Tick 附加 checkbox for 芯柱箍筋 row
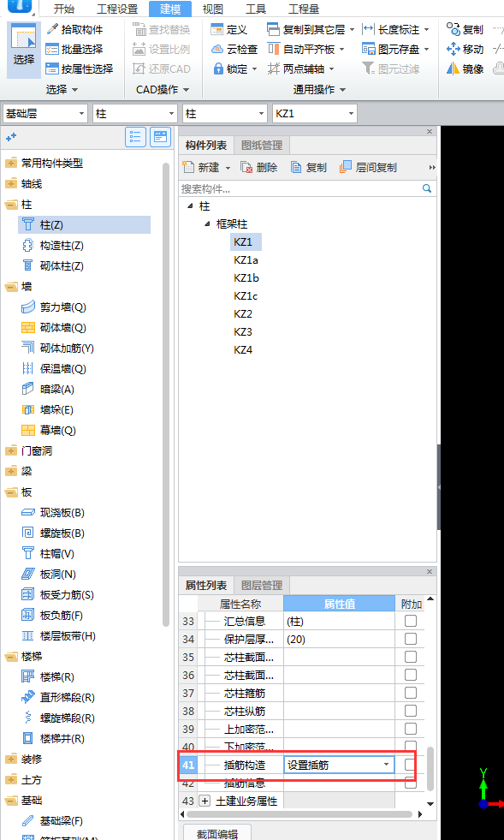The image size is (504, 840). [x=410, y=693]
